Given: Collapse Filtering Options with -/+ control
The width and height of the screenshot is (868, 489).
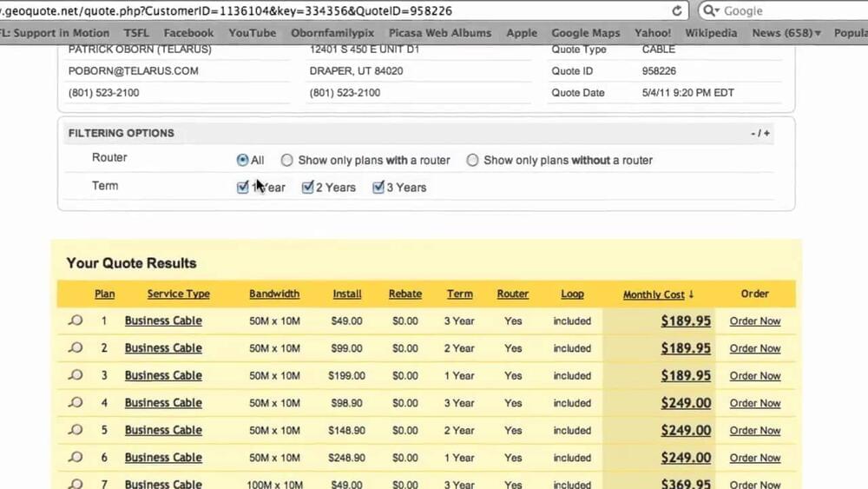Looking at the screenshot, I should coord(760,134).
